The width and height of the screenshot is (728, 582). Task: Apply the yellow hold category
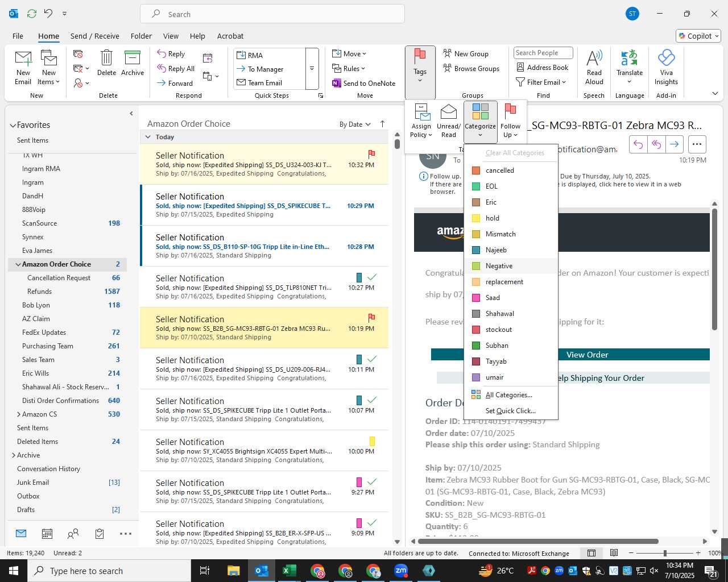click(511, 218)
